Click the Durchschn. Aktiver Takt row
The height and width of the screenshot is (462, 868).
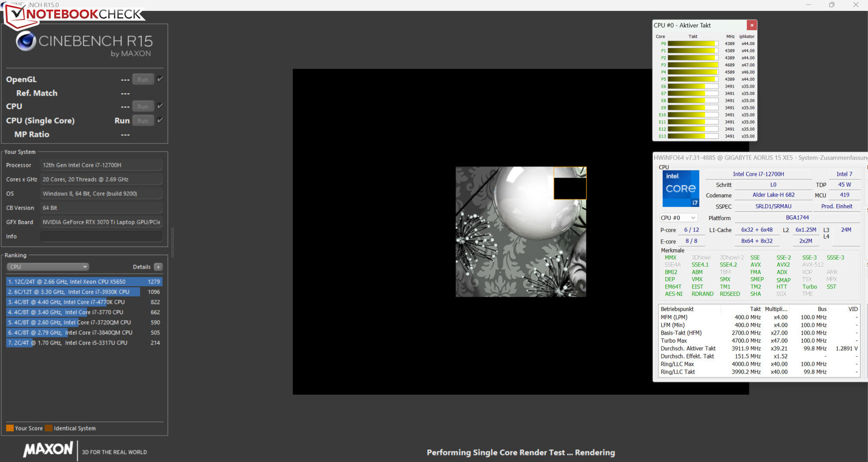(759, 349)
